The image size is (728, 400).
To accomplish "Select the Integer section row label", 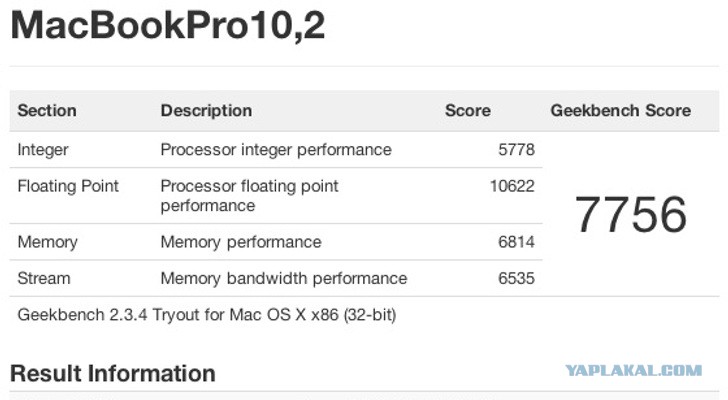I will (43, 150).
